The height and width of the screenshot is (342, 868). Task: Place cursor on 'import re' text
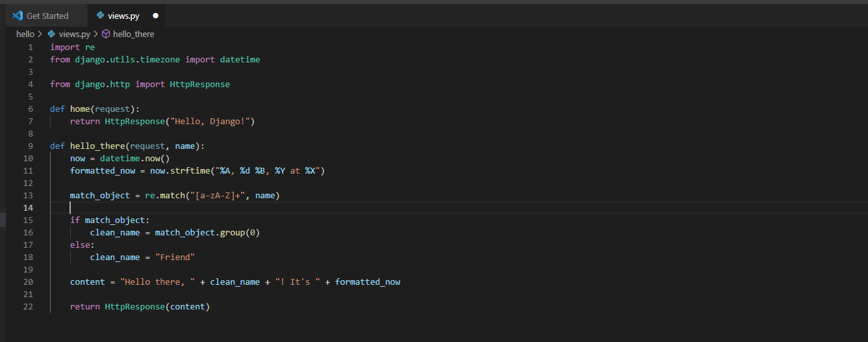coord(72,47)
